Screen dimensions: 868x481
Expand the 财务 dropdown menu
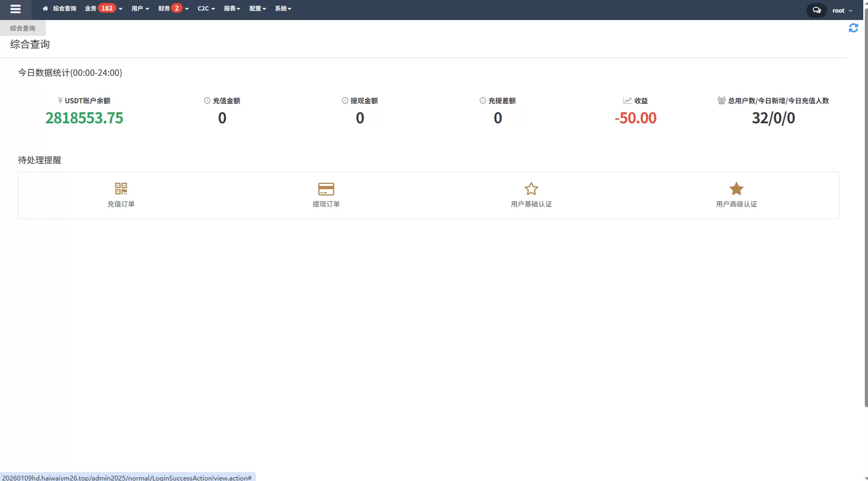[x=173, y=8]
